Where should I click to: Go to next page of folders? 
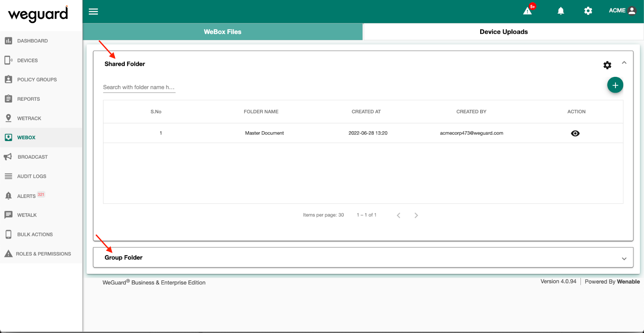coord(416,215)
